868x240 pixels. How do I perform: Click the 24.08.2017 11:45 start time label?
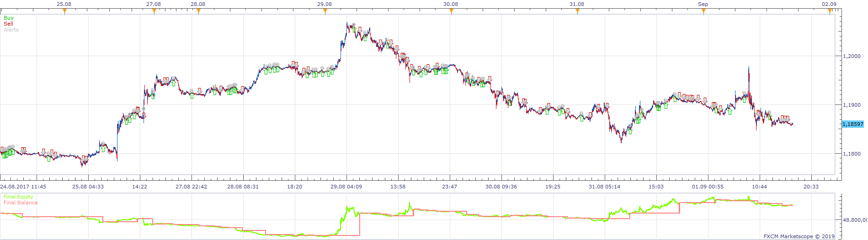23,187
